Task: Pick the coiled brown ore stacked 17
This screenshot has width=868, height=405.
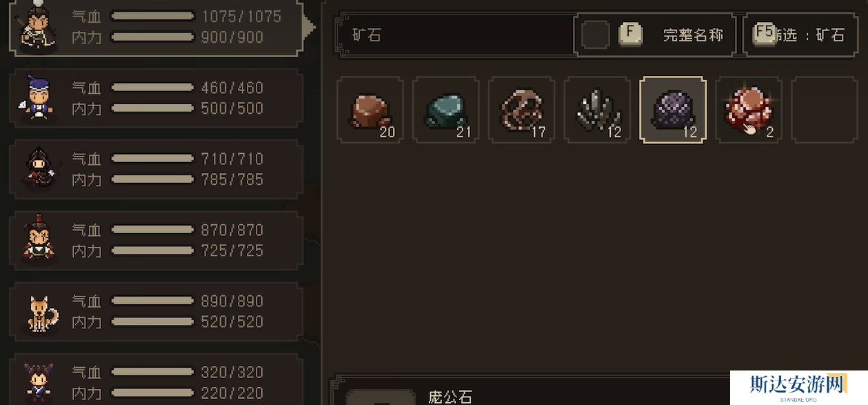Action: coord(522,110)
